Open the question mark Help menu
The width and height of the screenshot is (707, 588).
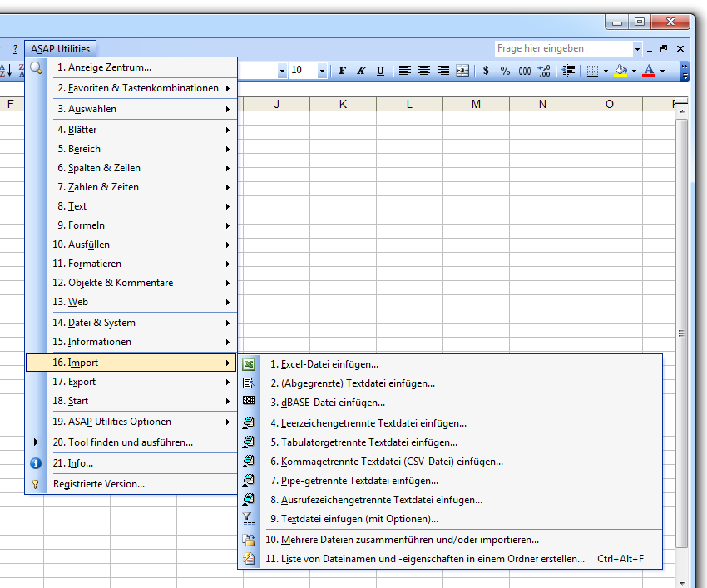(x=15, y=49)
